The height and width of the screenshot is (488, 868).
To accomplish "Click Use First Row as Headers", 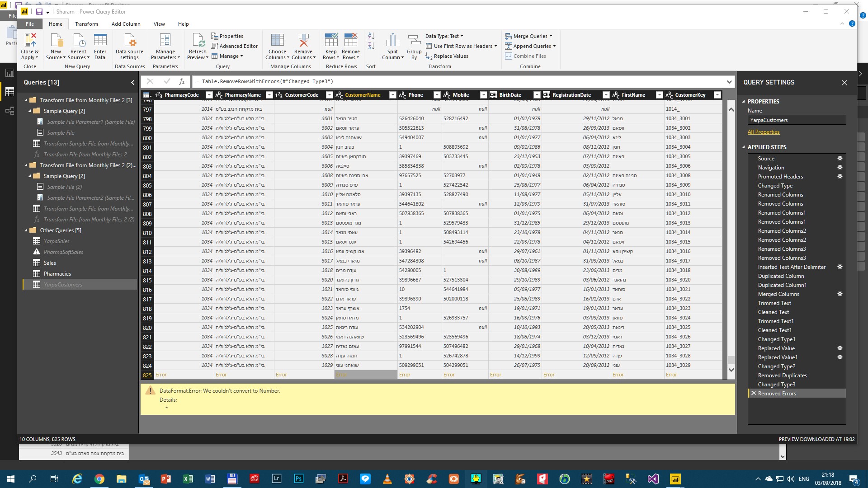I will click(461, 46).
